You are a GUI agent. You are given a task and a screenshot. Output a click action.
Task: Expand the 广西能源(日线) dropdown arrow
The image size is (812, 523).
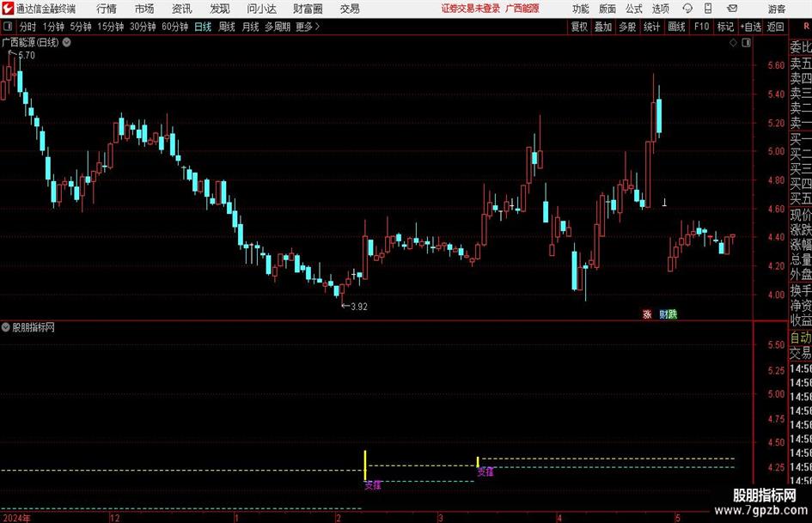tap(67, 42)
